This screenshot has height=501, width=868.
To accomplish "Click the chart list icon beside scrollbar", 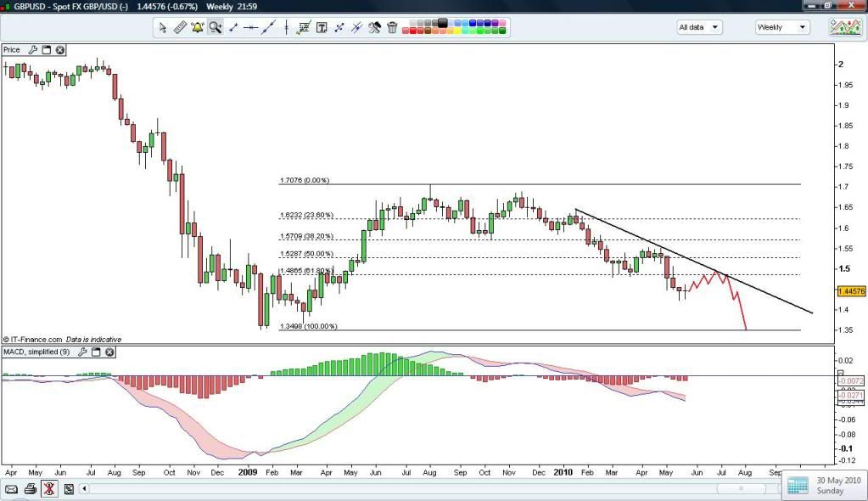I will 69,489.
